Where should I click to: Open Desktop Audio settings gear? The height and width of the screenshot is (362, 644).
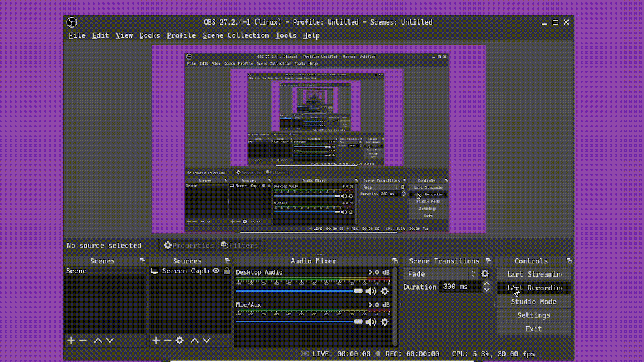tap(384, 292)
